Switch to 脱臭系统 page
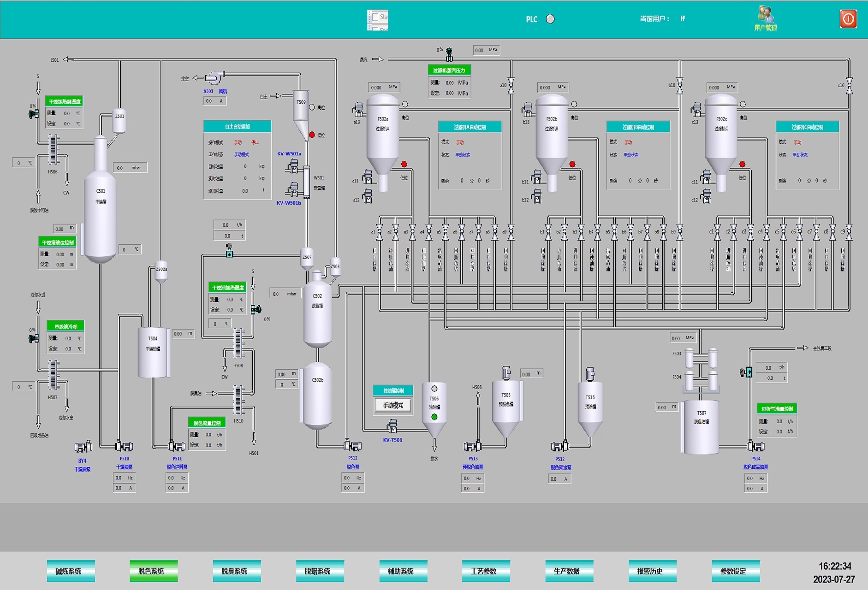Screen dimensions: 868x590 pyautogui.click(x=237, y=571)
